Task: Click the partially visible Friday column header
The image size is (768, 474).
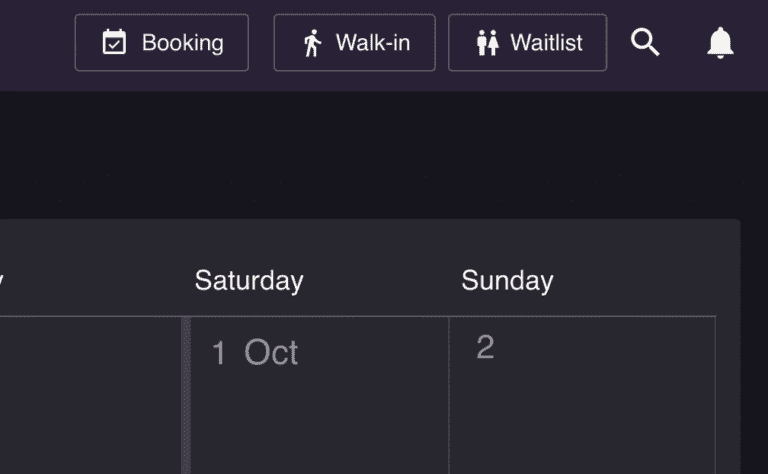Action: (x=2, y=281)
